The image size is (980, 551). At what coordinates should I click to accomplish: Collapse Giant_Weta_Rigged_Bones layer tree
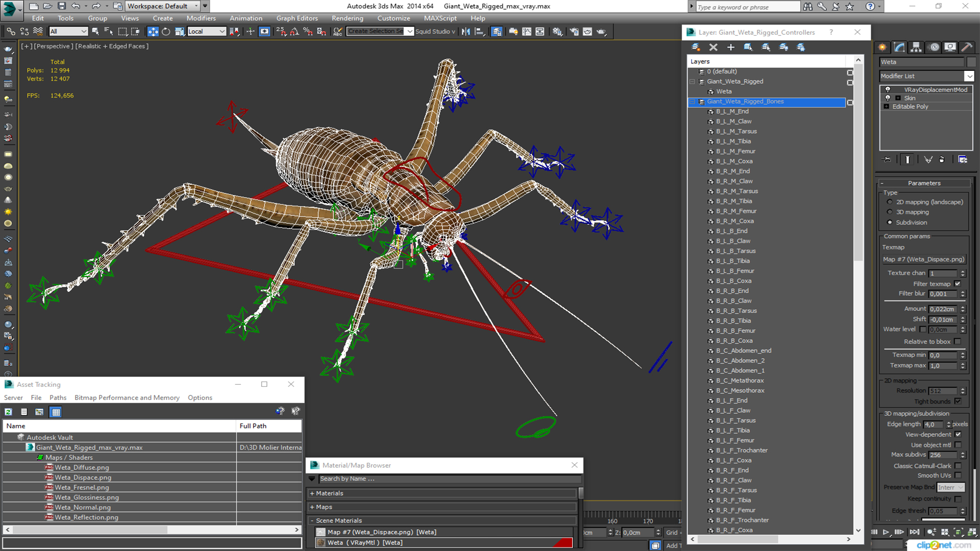[692, 102]
